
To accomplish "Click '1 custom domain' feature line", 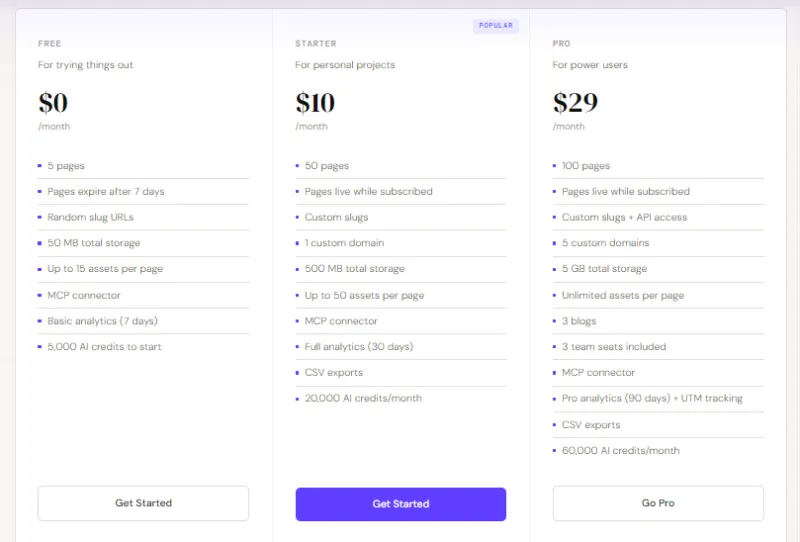I will point(344,243).
